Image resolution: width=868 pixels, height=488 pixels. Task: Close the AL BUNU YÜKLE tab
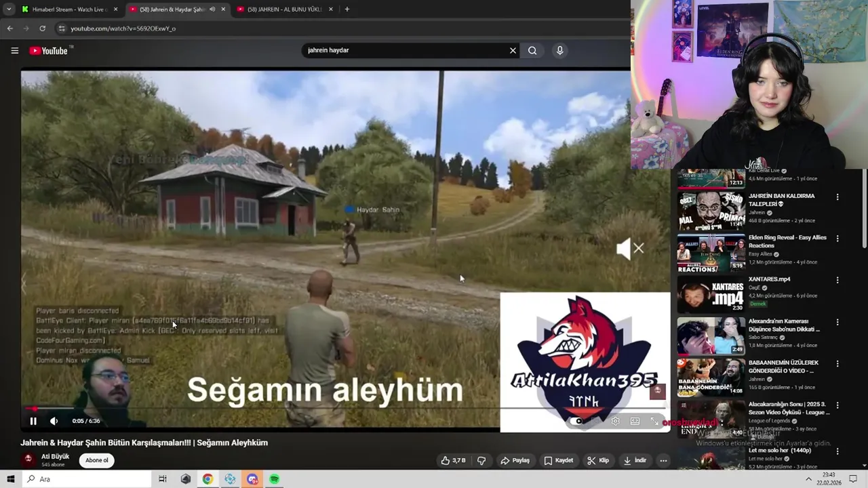331,9
